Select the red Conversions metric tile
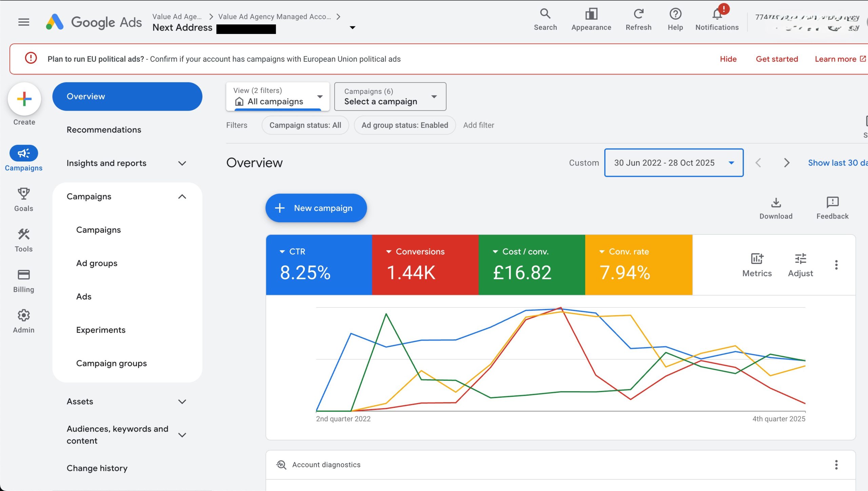 [425, 265]
